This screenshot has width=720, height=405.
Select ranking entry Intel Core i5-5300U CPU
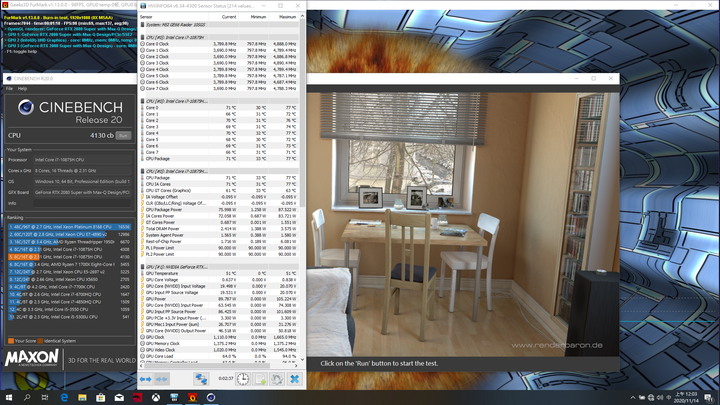[x=69, y=317]
